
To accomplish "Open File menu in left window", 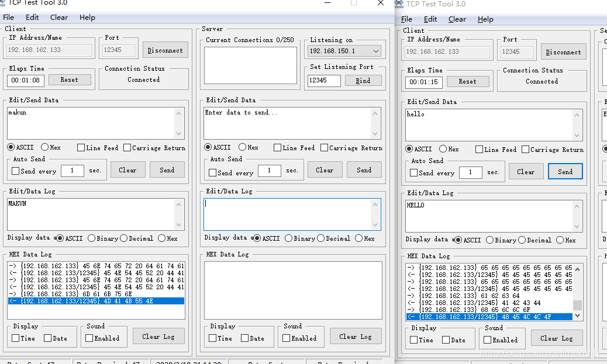I will (x=9, y=18).
